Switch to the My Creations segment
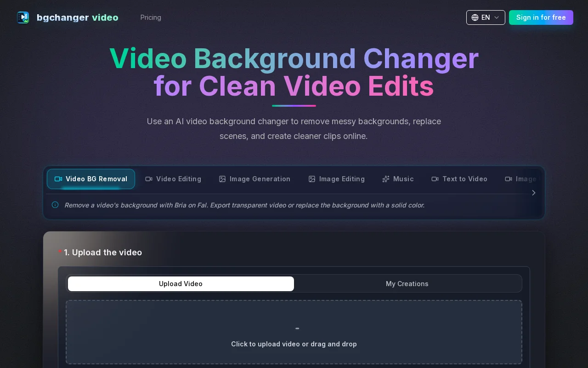The height and width of the screenshot is (368, 588). 407,284
